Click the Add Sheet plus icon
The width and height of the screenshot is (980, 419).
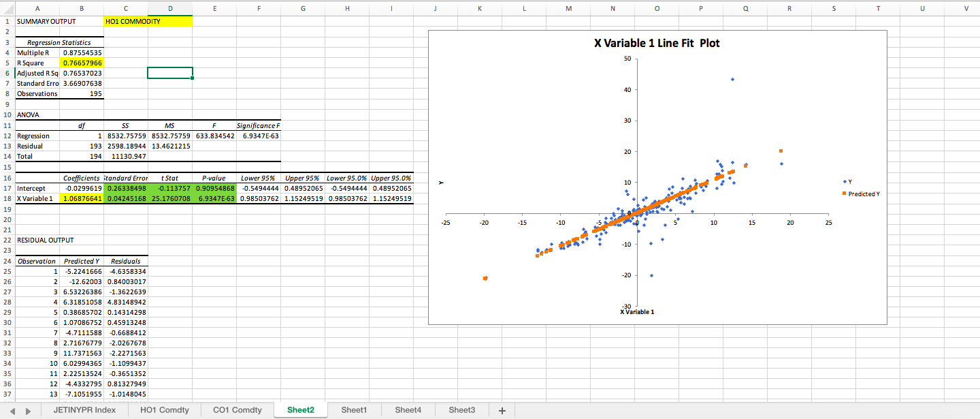[x=502, y=409]
